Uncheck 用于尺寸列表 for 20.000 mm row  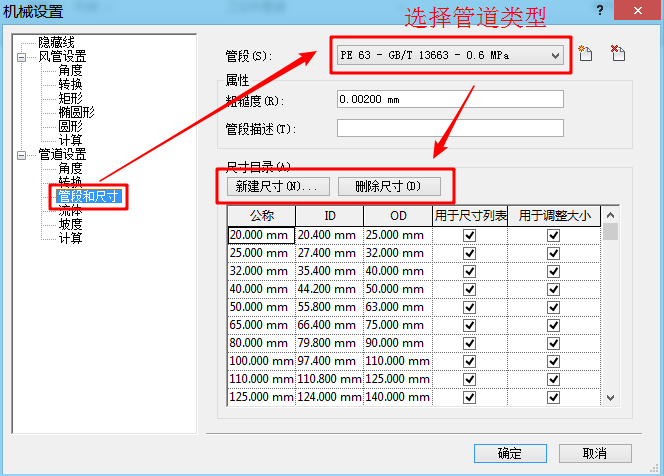pos(469,235)
